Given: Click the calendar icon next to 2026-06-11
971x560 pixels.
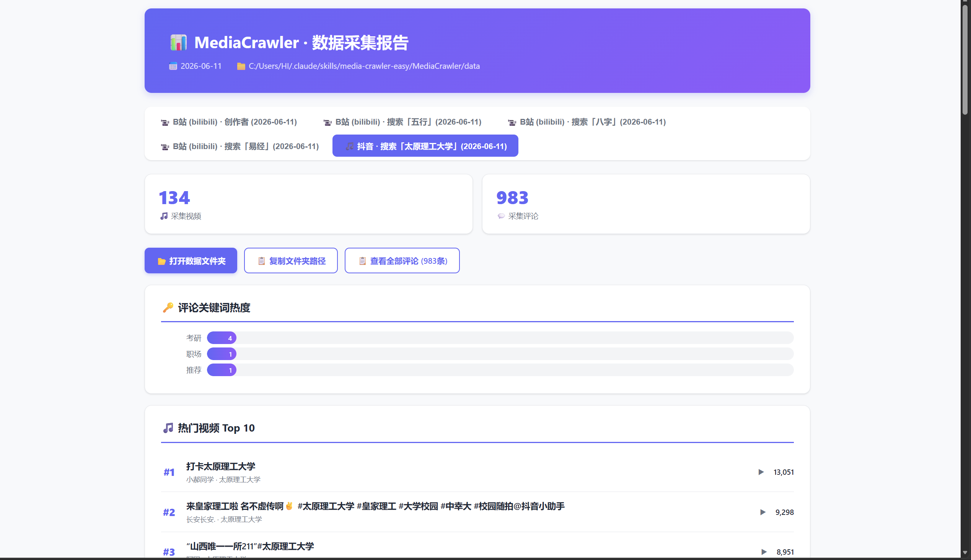Looking at the screenshot, I should click(x=173, y=66).
